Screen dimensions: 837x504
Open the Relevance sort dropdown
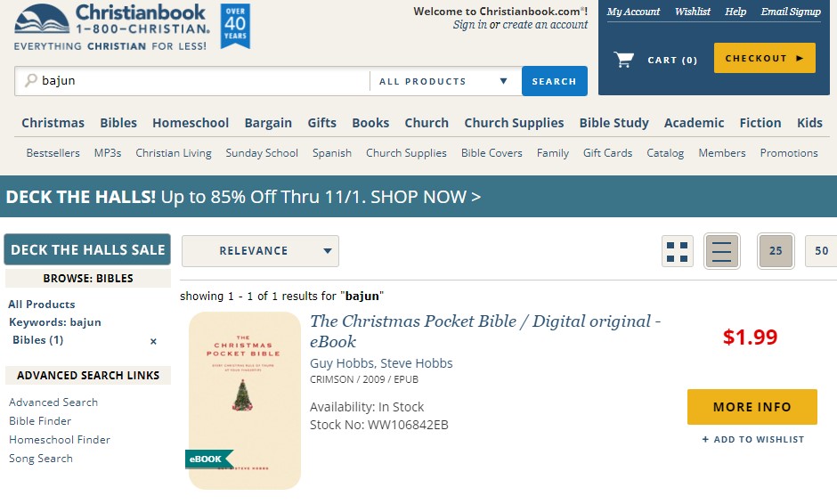(x=260, y=251)
